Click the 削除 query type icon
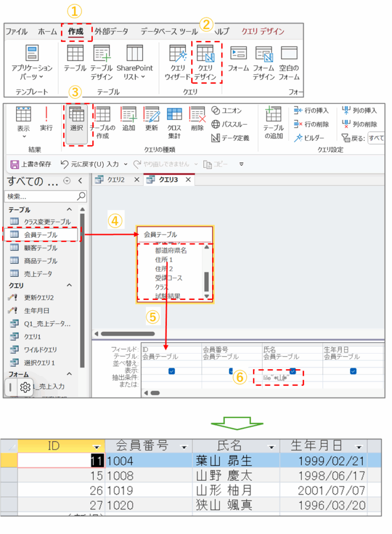392x534 pixels. (198, 115)
